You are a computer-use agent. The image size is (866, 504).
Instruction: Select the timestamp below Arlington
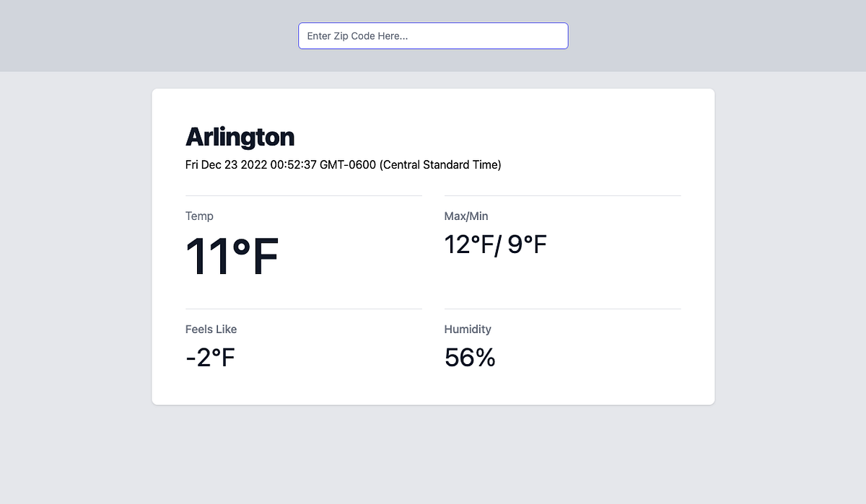pyautogui.click(x=344, y=164)
